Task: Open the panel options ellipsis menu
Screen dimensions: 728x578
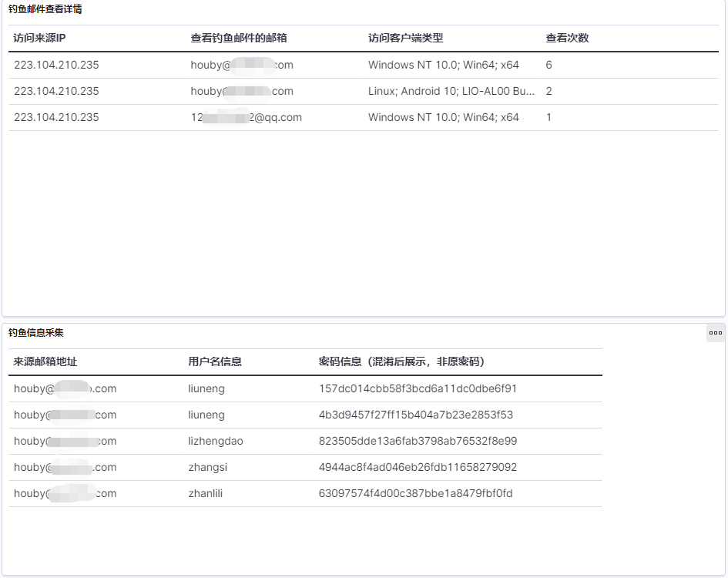Action: tap(716, 333)
